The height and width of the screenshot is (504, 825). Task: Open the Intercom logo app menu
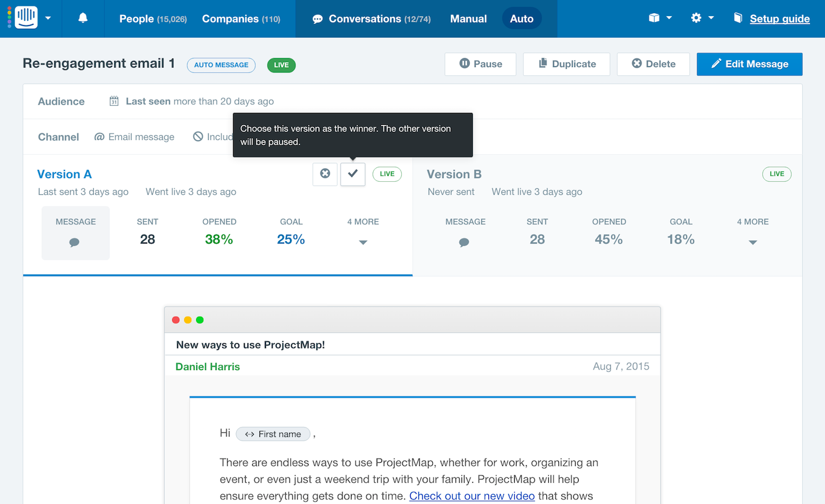(x=26, y=18)
